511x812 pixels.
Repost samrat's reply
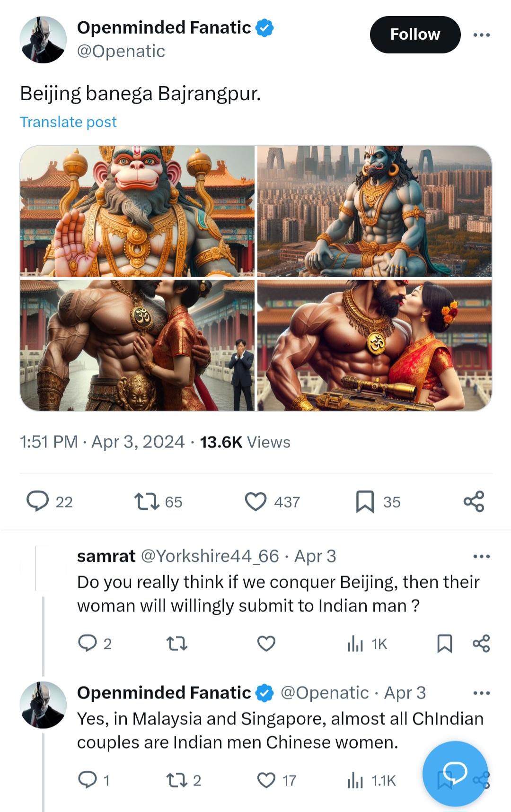[x=177, y=644]
